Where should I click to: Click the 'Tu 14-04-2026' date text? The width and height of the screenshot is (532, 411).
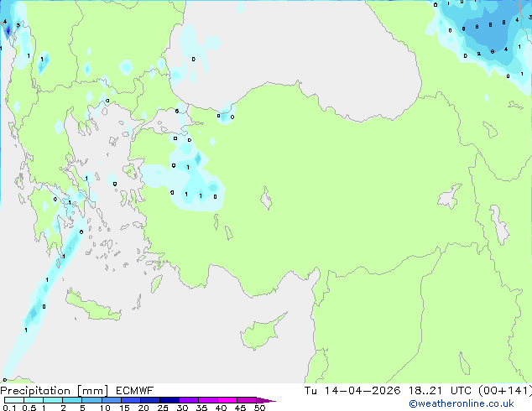pyautogui.click(x=352, y=391)
